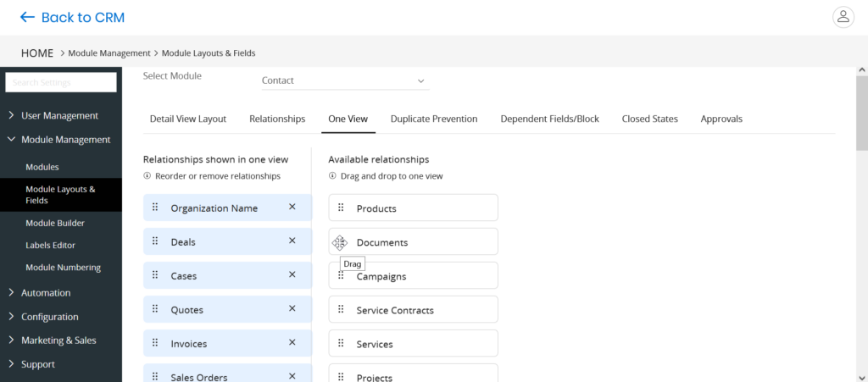Viewport: 868px width, 382px height.
Task: Click the Quotes row drag handle
Action: 155,309
